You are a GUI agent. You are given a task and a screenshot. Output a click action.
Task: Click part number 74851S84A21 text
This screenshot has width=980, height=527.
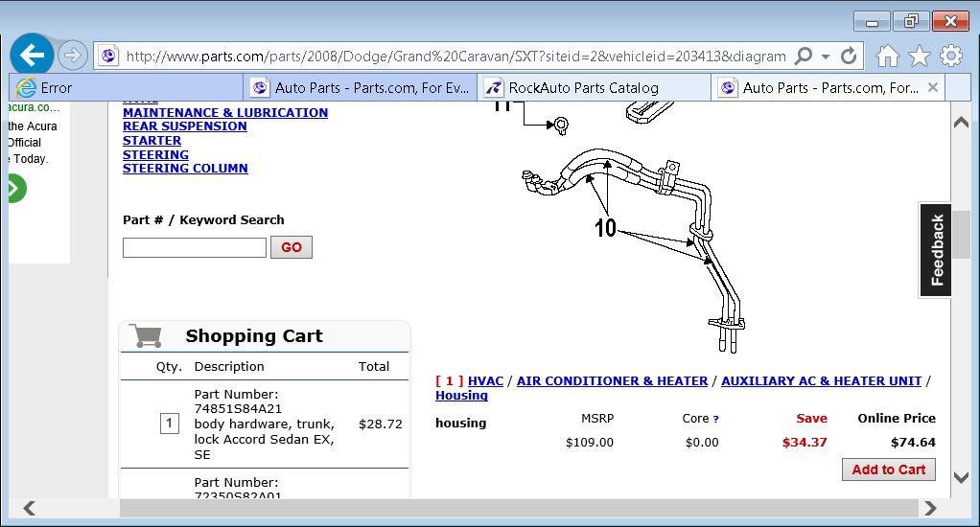238,409
